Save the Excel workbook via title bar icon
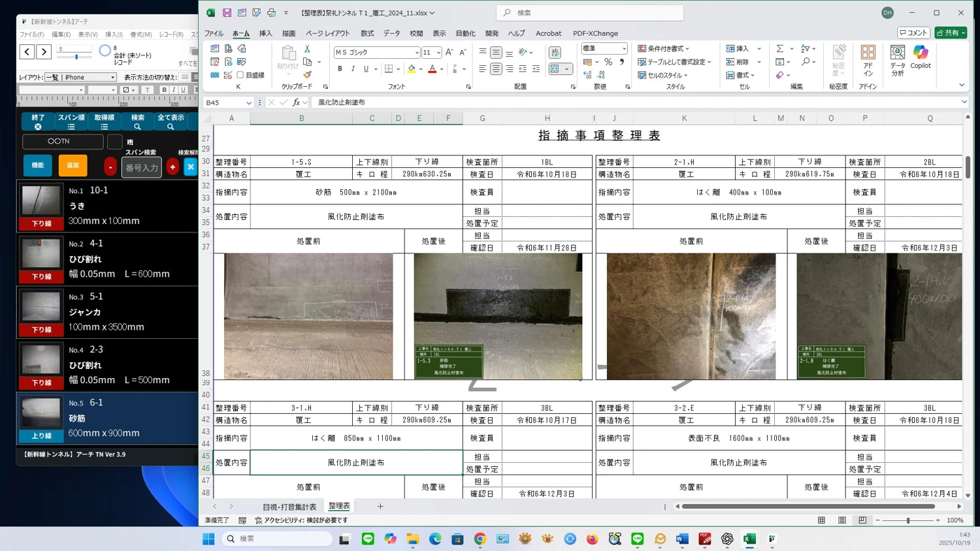 coord(227,12)
